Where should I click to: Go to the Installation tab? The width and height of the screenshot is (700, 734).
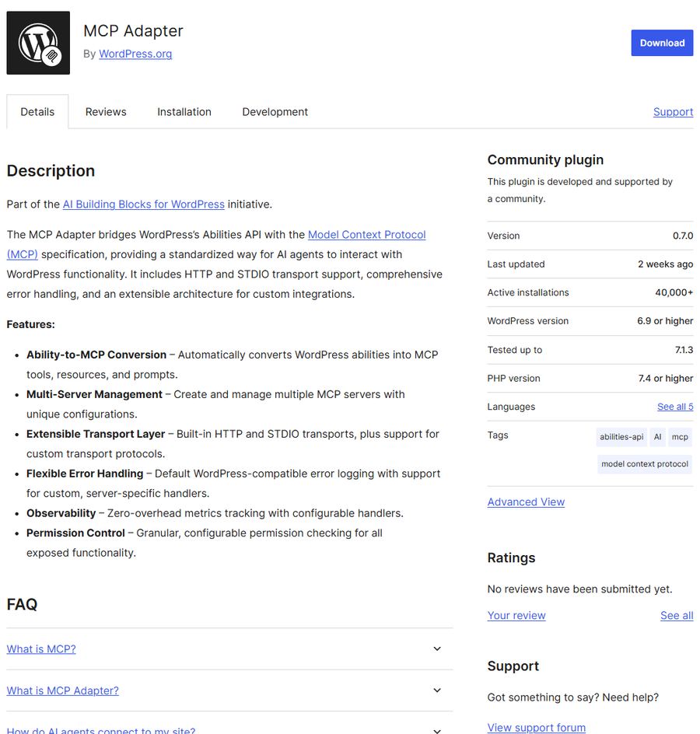point(184,112)
